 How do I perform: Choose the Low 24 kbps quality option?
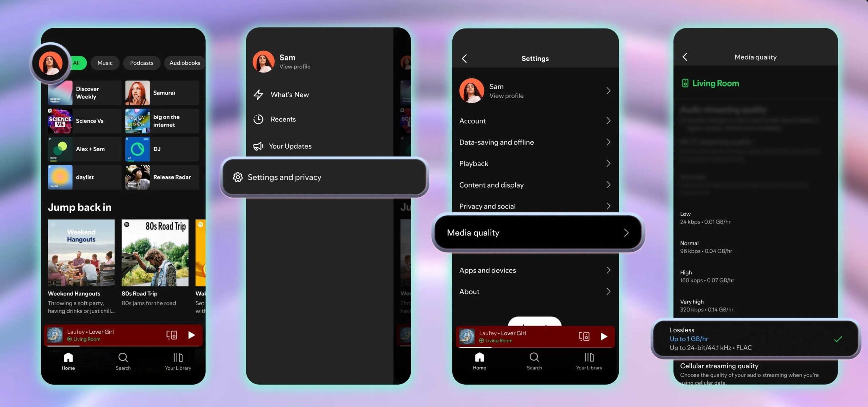705,218
